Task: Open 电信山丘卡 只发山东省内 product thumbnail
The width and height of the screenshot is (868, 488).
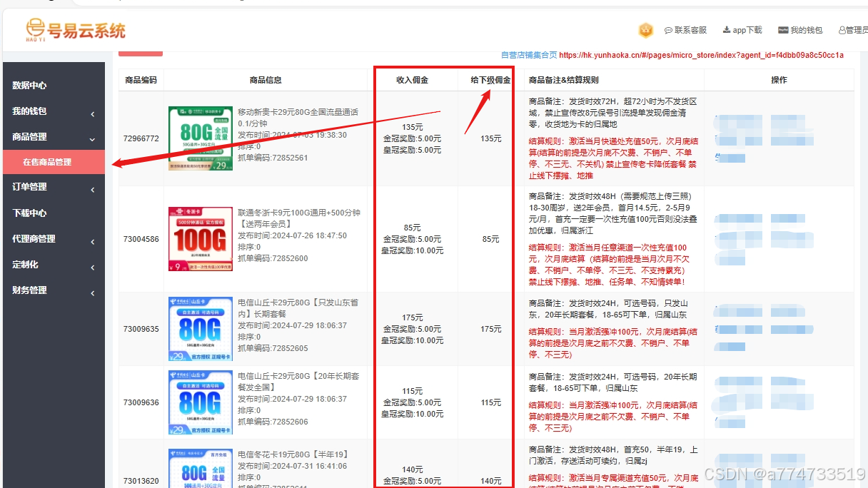Action: 201,329
